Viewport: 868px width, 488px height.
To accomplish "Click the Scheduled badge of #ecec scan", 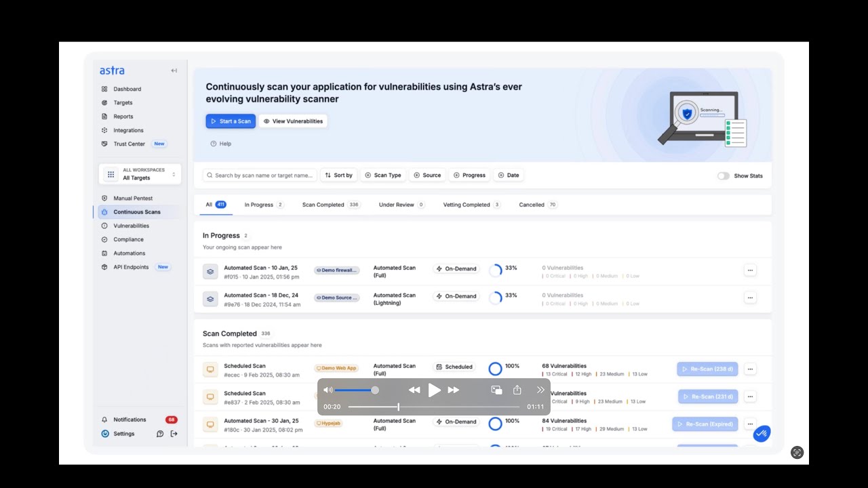I will (x=454, y=367).
